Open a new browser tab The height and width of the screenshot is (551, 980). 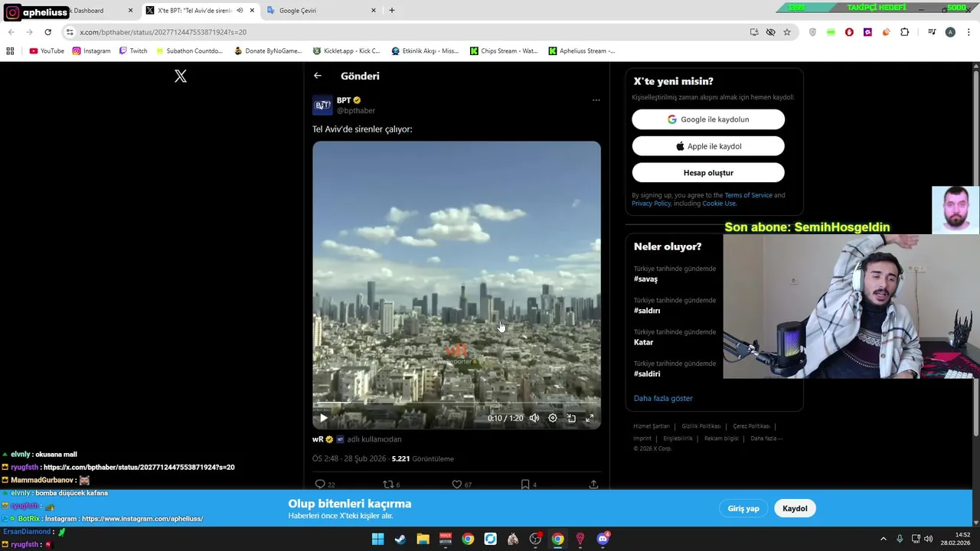(x=392, y=11)
